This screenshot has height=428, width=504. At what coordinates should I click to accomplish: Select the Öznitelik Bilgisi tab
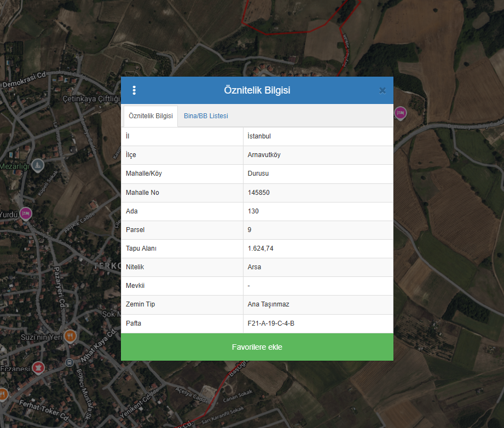(150, 116)
